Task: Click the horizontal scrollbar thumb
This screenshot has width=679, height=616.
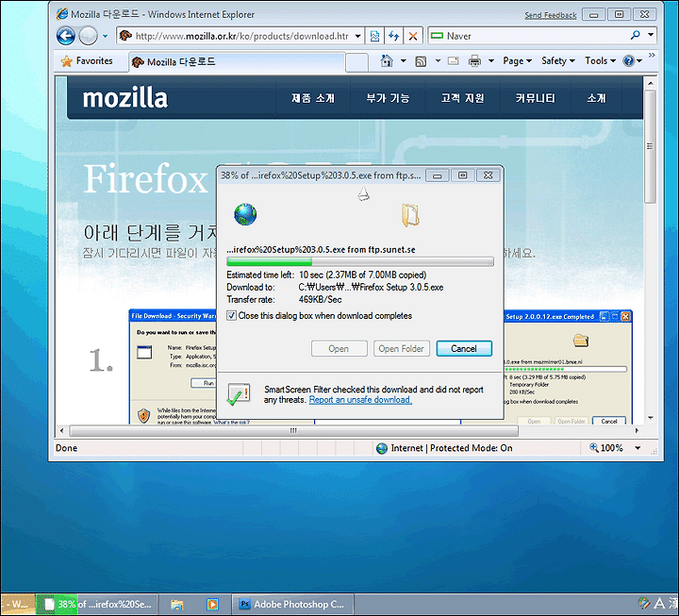Action: (293, 430)
